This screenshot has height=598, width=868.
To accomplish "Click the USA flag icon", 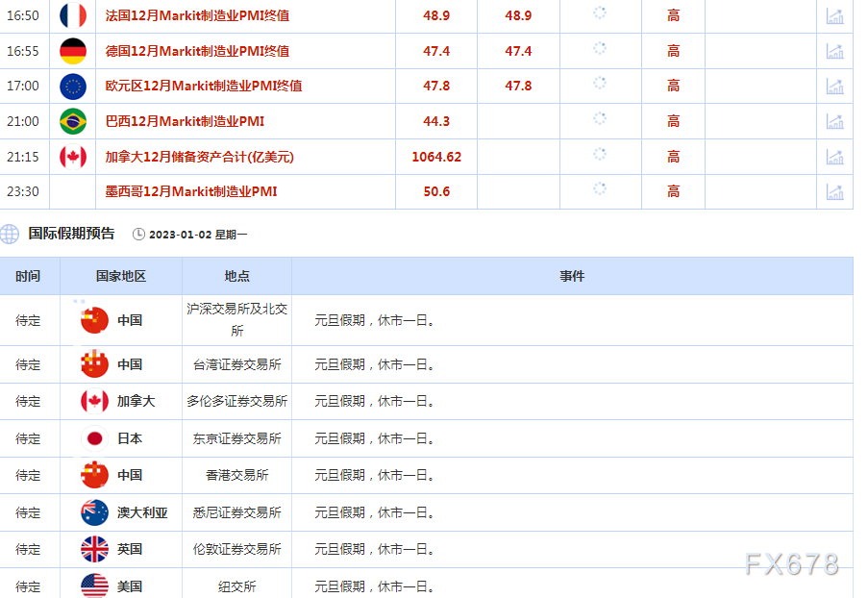I will tap(94, 586).
